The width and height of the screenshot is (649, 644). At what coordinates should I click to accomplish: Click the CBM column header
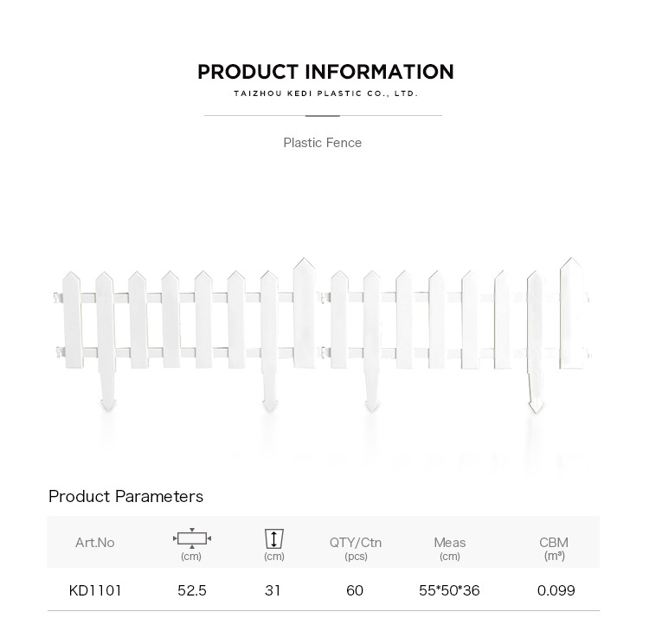[x=554, y=548]
